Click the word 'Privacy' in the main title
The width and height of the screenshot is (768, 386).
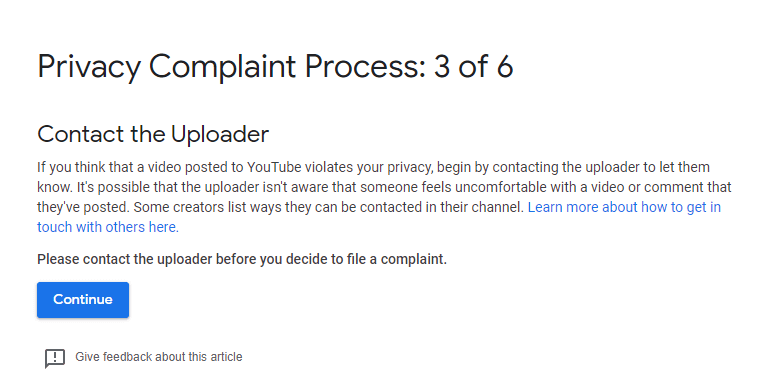(89, 68)
